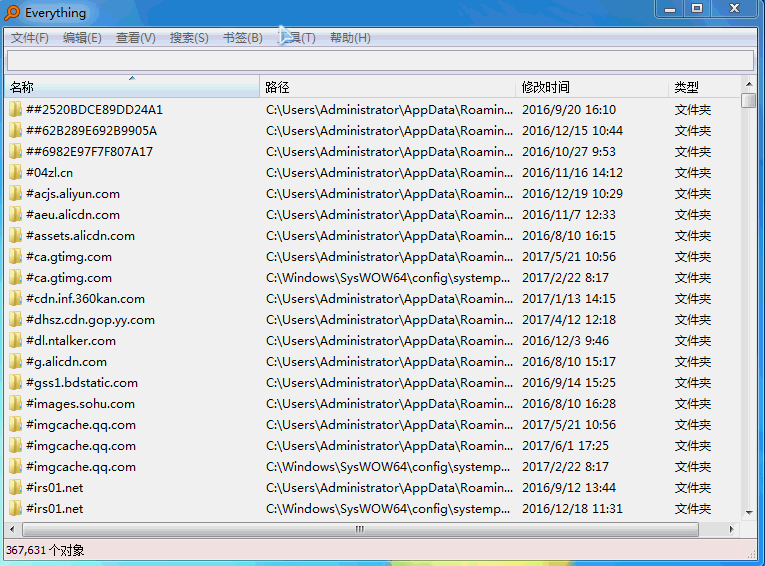
Task: Click folder icon of #gss1.bdstatic.com
Action: (16, 382)
